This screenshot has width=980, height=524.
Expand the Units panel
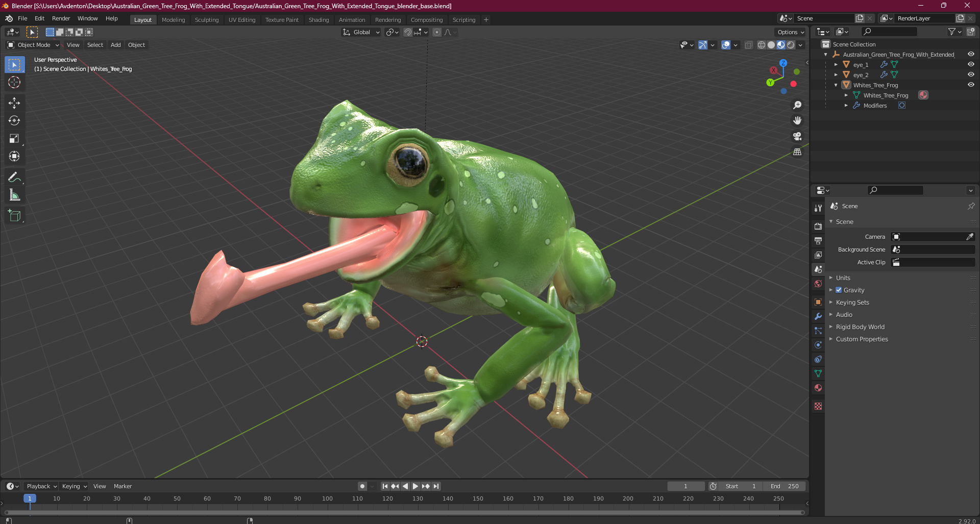pyautogui.click(x=843, y=278)
